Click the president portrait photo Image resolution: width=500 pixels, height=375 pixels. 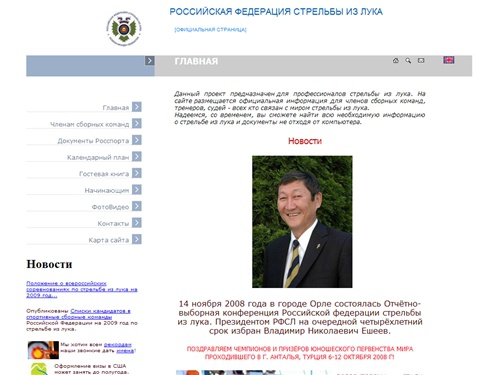(x=302, y=222)
